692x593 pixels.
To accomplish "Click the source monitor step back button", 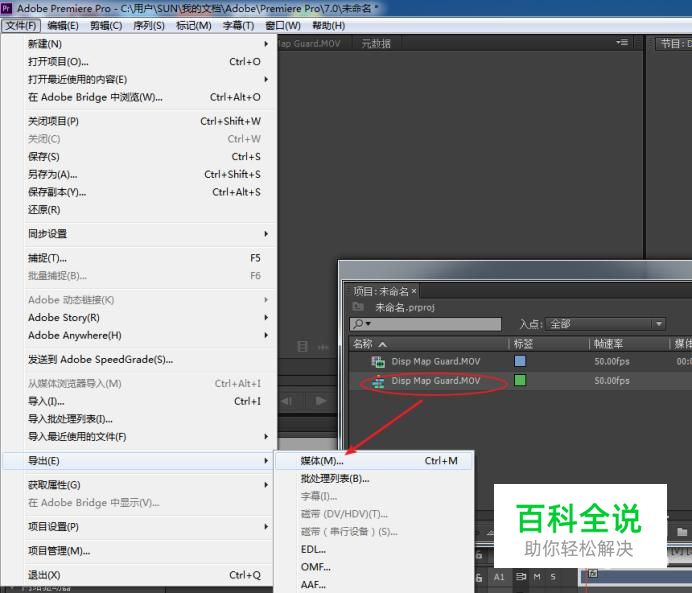I will click(x=286, y=401).
